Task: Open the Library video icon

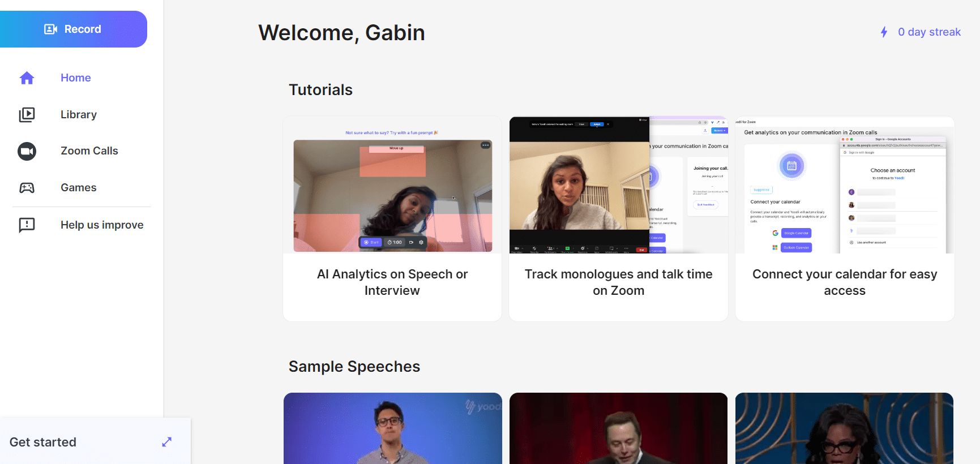Action: pyautogui.click(x=27, y=115)
